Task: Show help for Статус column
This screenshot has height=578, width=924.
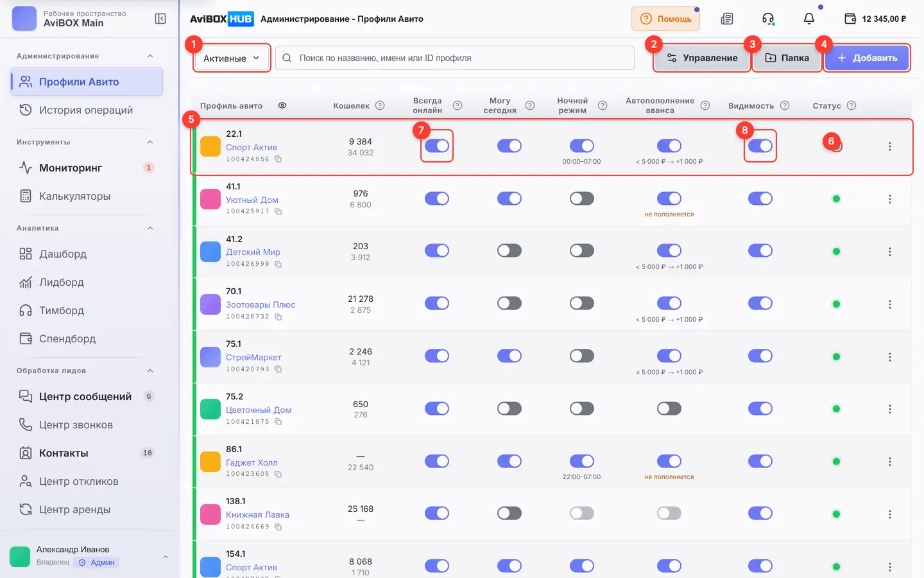Action: [851, 105]
